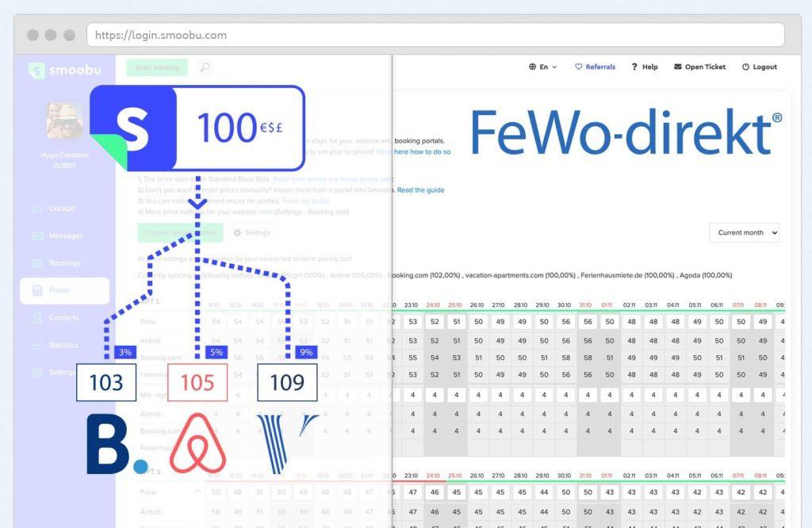
Task: Open the 'here how to do so' link
Action: point(422,151)
